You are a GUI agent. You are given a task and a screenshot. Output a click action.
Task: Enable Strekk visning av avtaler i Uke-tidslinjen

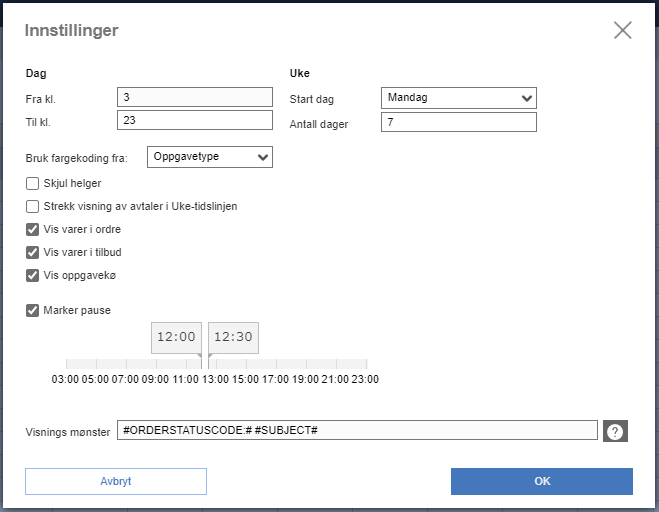click(32, 206)
